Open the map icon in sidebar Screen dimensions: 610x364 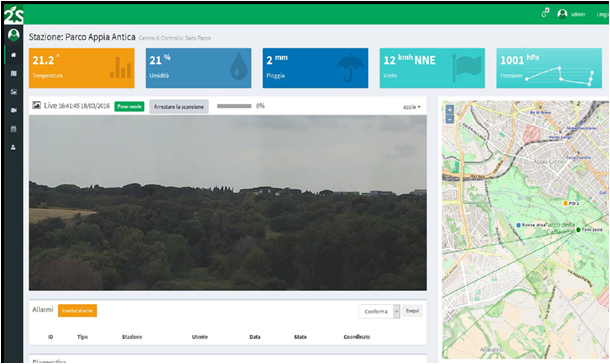pos(14,74)
